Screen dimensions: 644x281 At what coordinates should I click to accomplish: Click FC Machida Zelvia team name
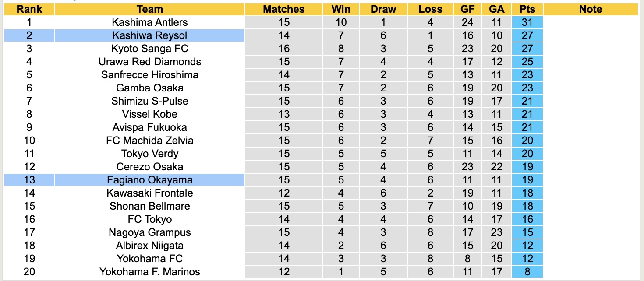(x=149, y=140)
